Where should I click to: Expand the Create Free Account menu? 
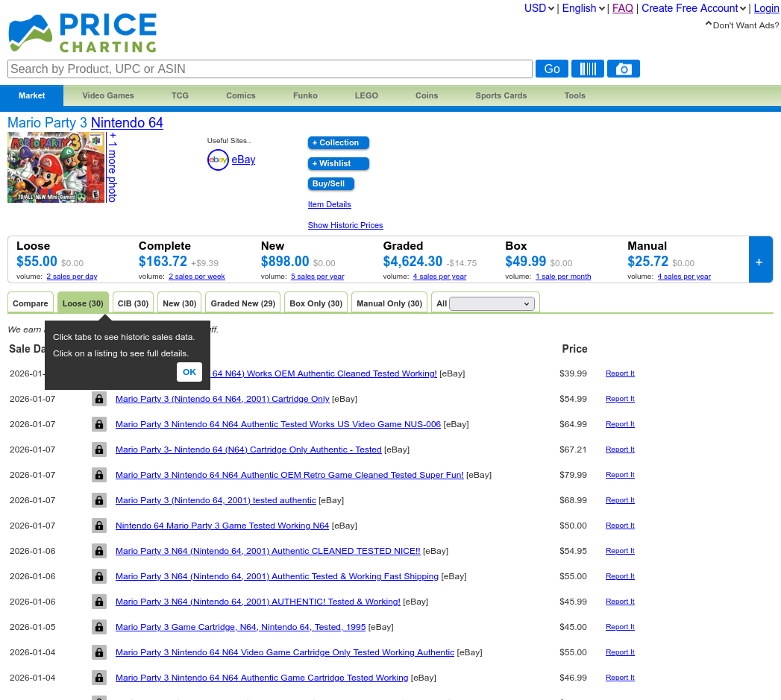tap(694, 8)
